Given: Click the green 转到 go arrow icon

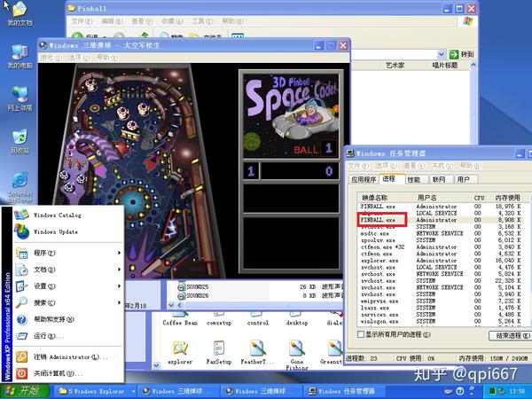Looking at the screenshot, I should pyautogui.click(x=454, y=54).
